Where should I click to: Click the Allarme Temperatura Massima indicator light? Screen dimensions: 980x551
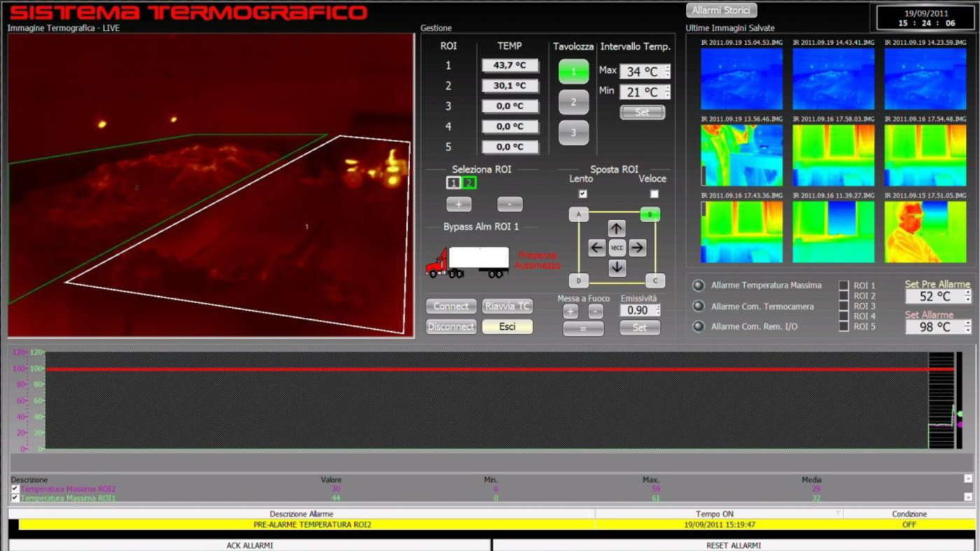(x=699, y=286)
